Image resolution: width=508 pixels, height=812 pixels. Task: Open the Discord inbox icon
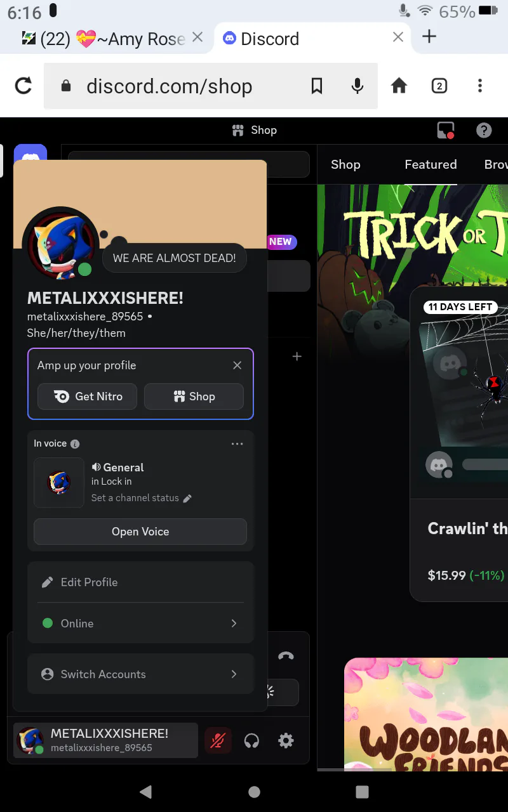coord(446,131)
